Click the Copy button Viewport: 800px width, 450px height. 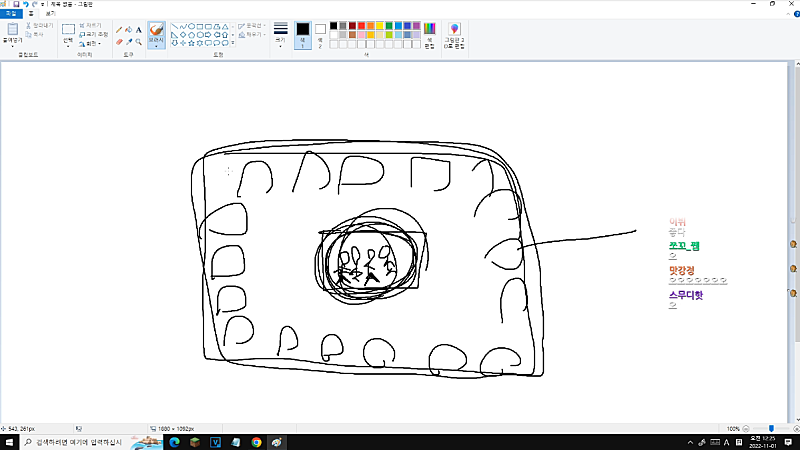35,35
